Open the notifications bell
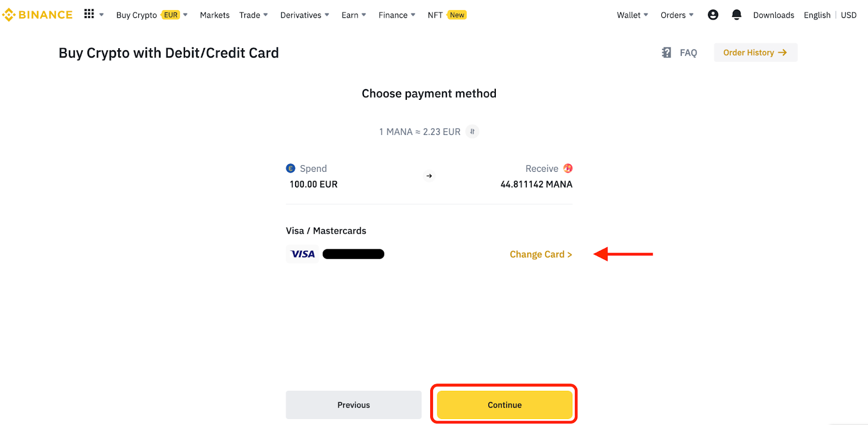The width and height of the screenshot is (868, 425). click(x=736, y=15)
